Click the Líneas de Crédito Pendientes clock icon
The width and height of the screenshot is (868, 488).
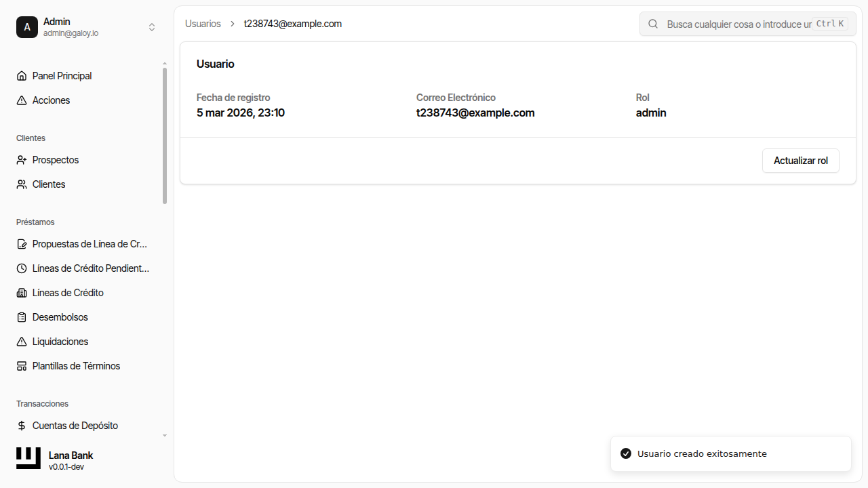tap(22, 268)
